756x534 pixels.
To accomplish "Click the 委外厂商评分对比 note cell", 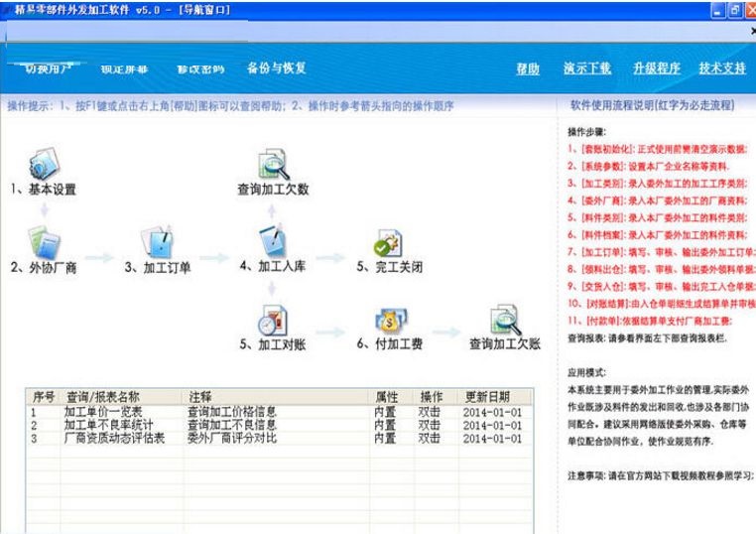I will 232,438.
